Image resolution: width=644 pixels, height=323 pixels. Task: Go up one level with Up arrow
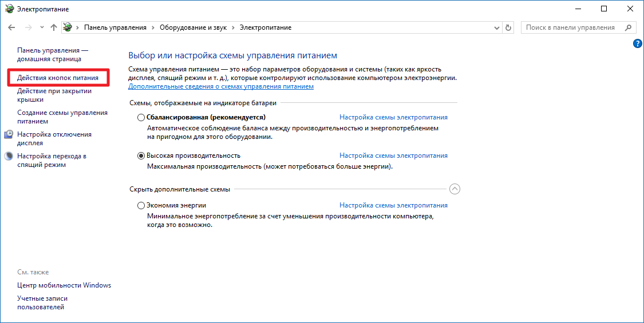point(53,27)
